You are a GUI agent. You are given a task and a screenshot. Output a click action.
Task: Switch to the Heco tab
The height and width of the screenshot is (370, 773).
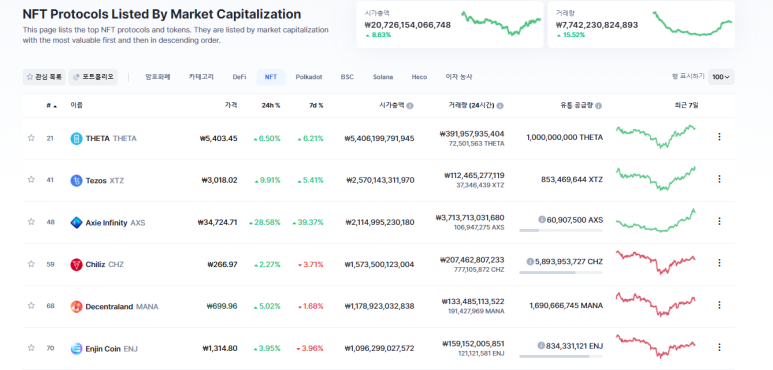[420, 77]
